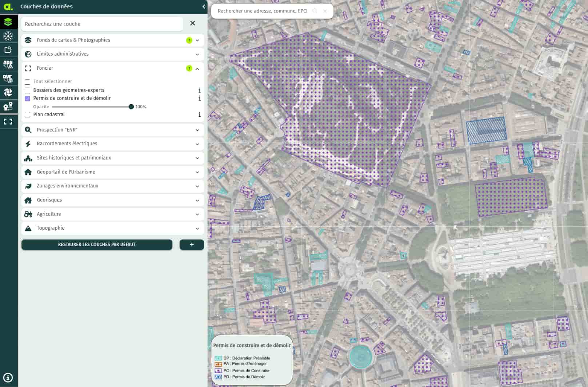Open the data layers stack icon in sidebar
Viewport: 588px width, 387px height.
click(x=8, y=22)
